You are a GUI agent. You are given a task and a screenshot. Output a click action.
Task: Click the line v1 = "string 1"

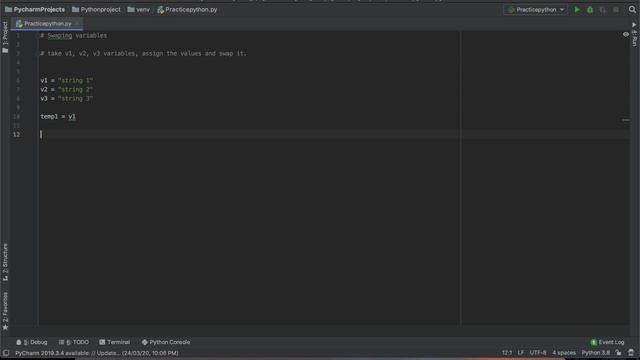(67, 80)
